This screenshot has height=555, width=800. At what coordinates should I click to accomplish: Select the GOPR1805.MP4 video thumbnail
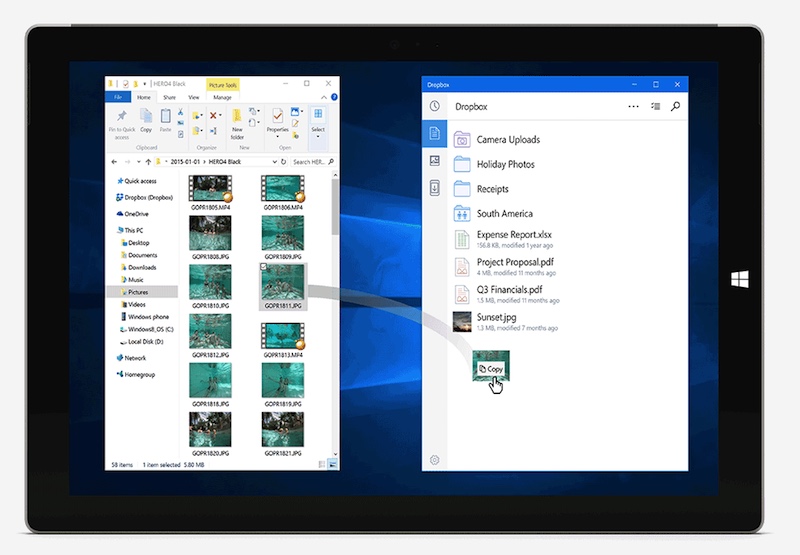pyautogui.click(x=210, y=189)
